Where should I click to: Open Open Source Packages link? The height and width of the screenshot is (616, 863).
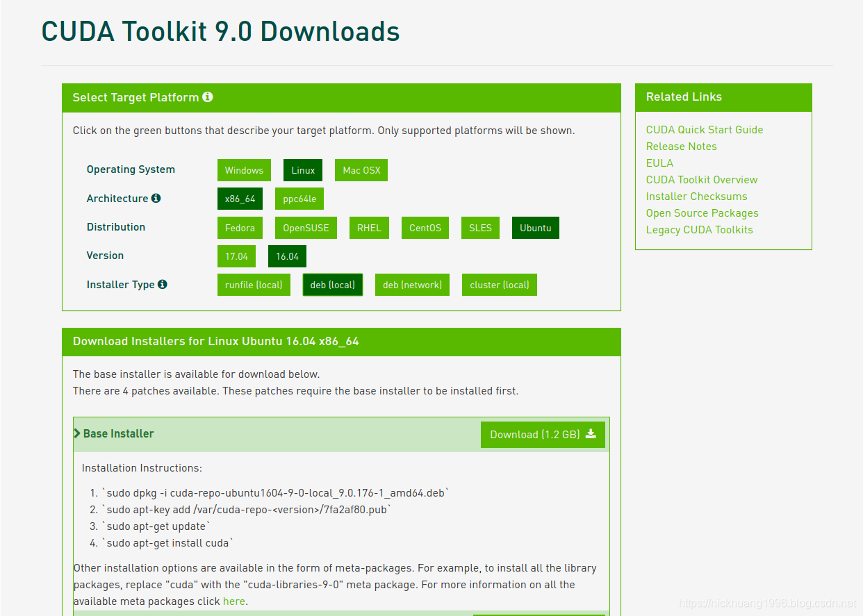[x=702, y=213]
